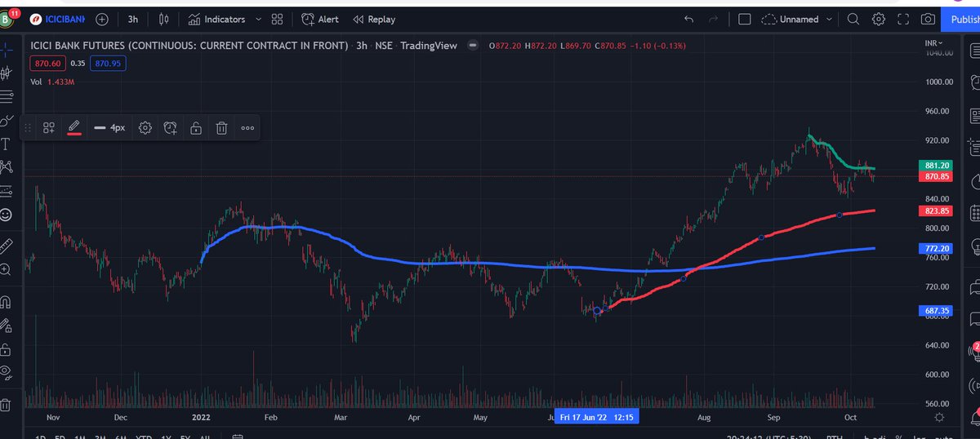The width and height of the screenshot is (980, 439).
Task: Open chart settings gear in top bar
Action: coord(879,19)
